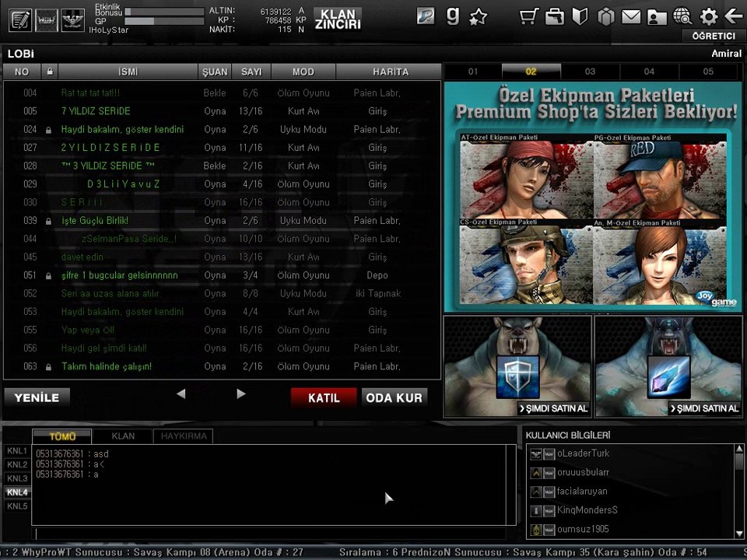Image resolution: width=747 pixels, height=560 pixels.
Task: Select room 051 'şifre 1 bugcular gelsinnnnnn'
Action: [222, 275]
